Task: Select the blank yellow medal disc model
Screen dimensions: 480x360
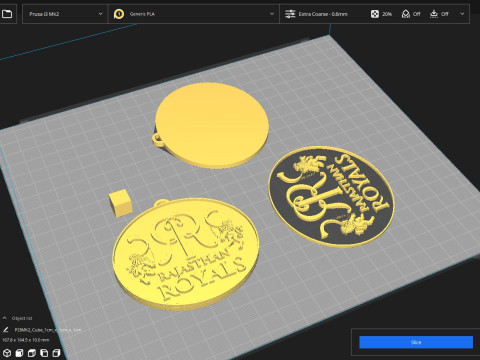Action: click(212, 125)
